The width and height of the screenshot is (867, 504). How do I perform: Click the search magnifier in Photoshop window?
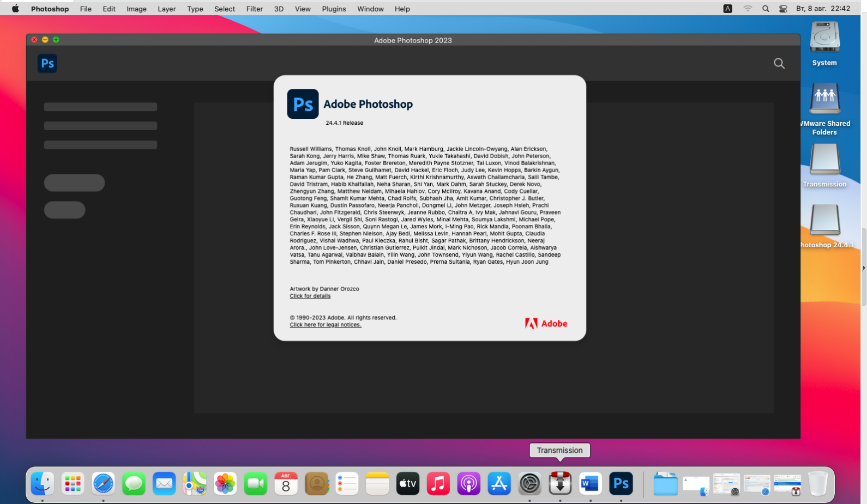pyautogui.click(x=779, y=64)
